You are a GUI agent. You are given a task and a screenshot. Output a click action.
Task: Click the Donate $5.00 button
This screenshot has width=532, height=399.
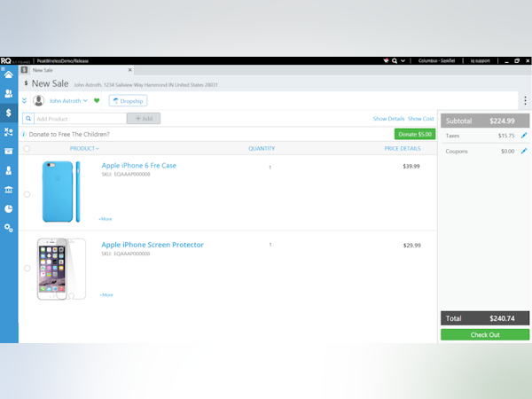pyautogui.click(x=415, y=134)
